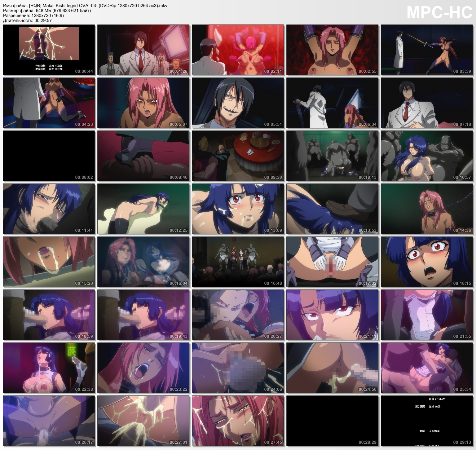Open the frame stamped 00:12:25
This screenshot has width=476, height=450.
point(143,209)
